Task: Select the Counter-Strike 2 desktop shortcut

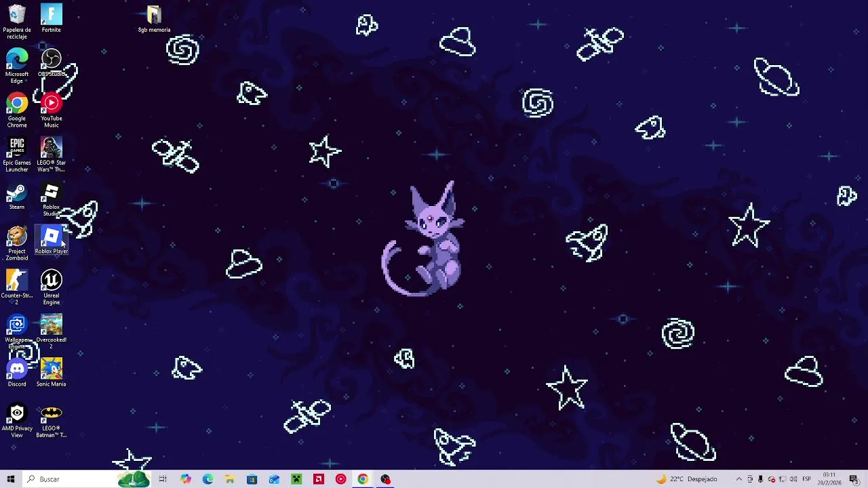Action: tap(17, 288)
